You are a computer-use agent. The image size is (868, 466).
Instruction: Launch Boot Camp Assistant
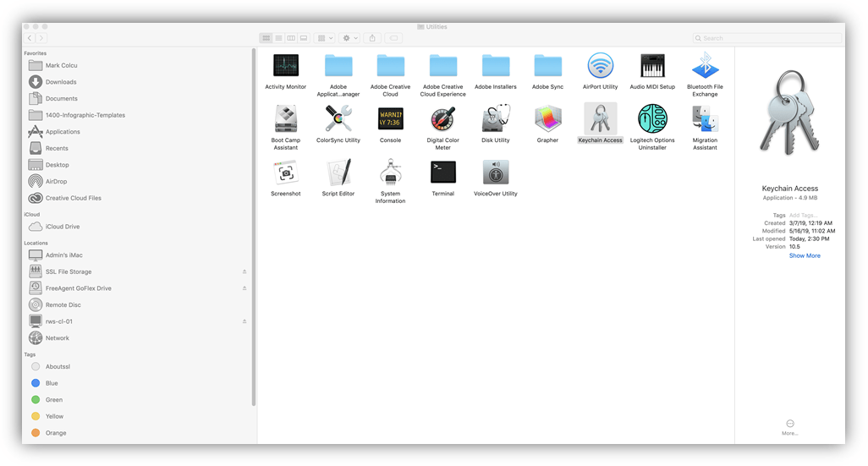coord(286,119)
